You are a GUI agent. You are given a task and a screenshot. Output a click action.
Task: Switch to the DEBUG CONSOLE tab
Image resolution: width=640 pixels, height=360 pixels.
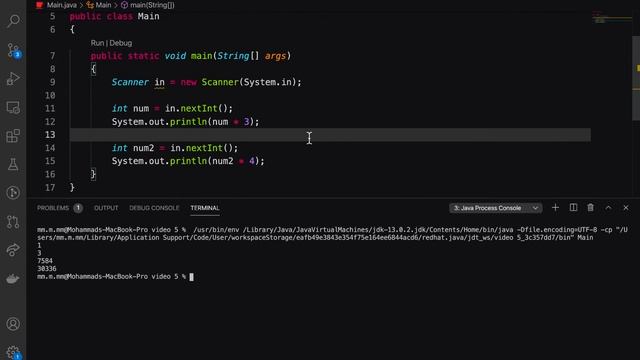pyautogui.click(x=154, y=208)
